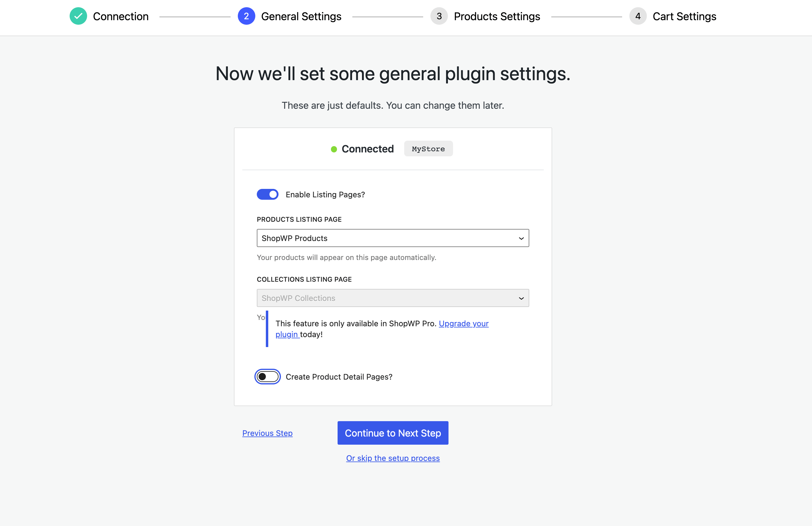Follow the Previous Step link
This screenshot has height=526, width=812.
267,433
